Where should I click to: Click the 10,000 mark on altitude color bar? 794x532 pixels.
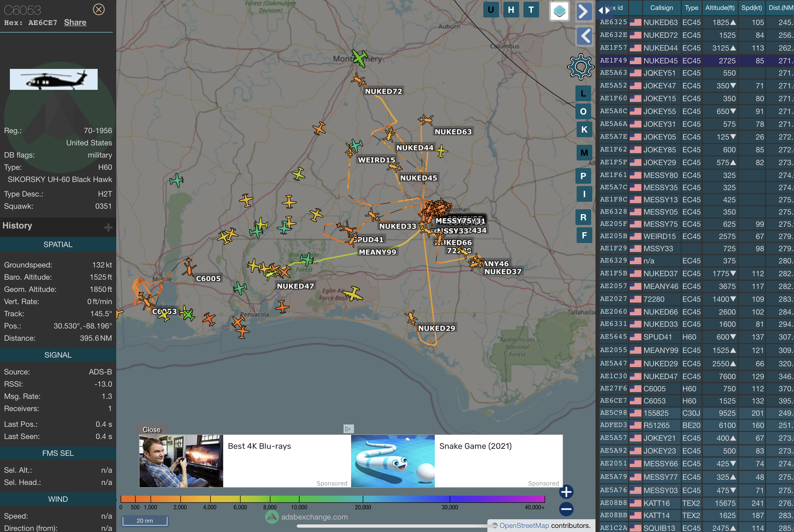pyautogui.click(x=299, y=507)
